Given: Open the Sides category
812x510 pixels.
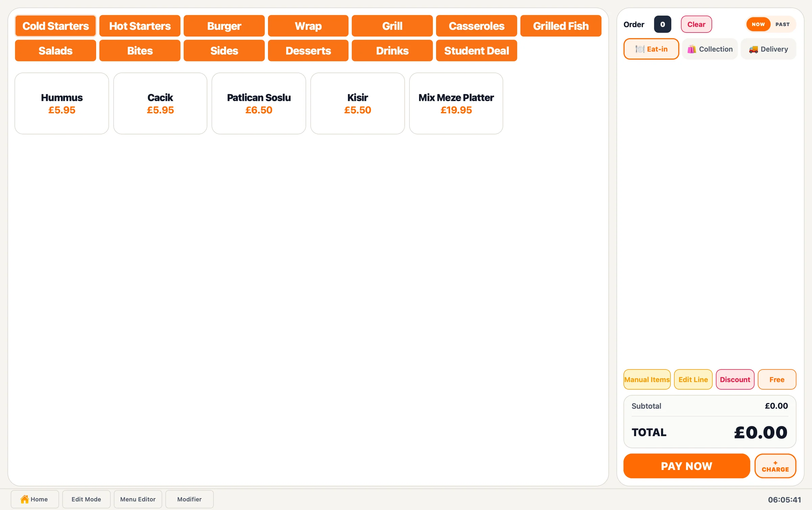Looking at the screenshot, I should [x=224, y=50].
